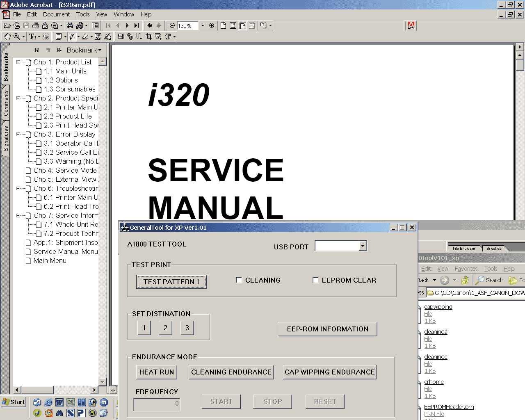This screenshot has height=420, width=525.
Task: Select the Movie tool
Action: tap(120, 37)
